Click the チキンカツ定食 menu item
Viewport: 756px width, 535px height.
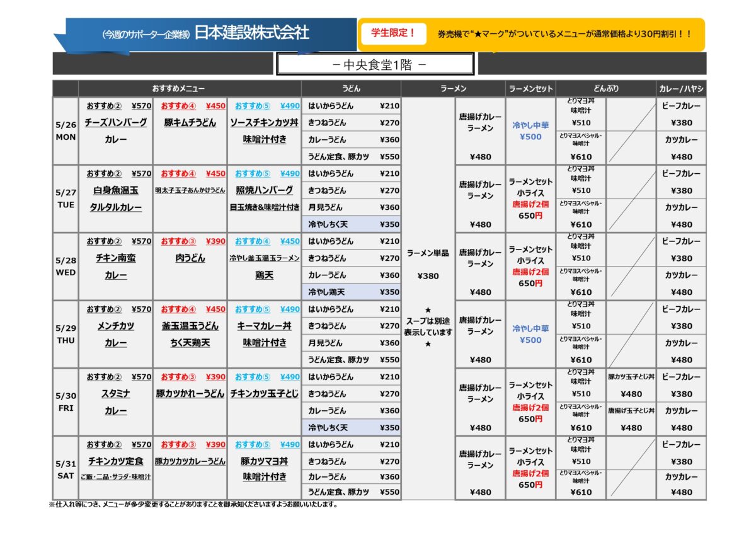click(x=116, y=461)
